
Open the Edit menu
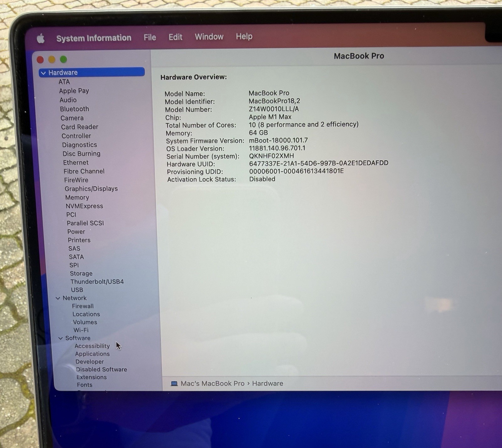175,37
